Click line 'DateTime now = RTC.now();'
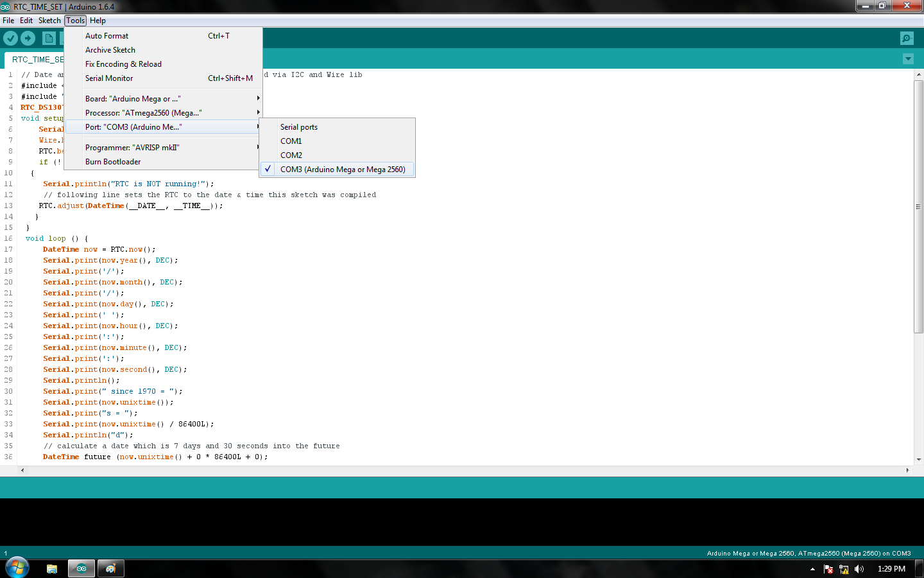Image resolution: width=924 pixels, height=578 pixels. pos(99,249)
